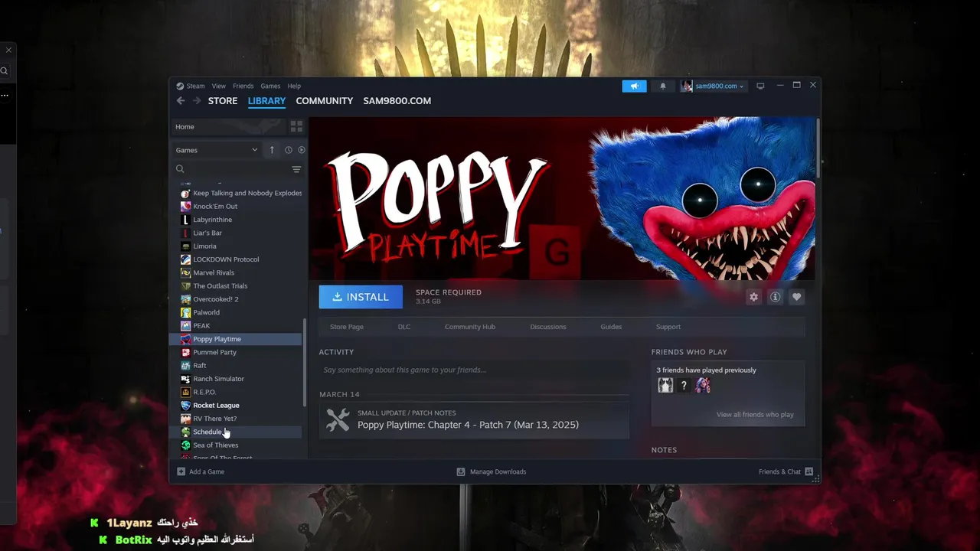
Task: Open the SAM9800.COM profile tab
Action: pos(397,101)
